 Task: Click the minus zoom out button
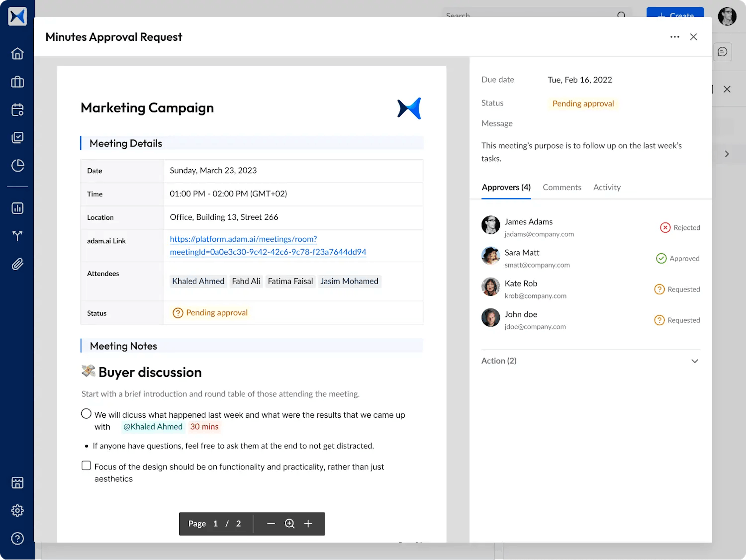[x=271, y=524]
